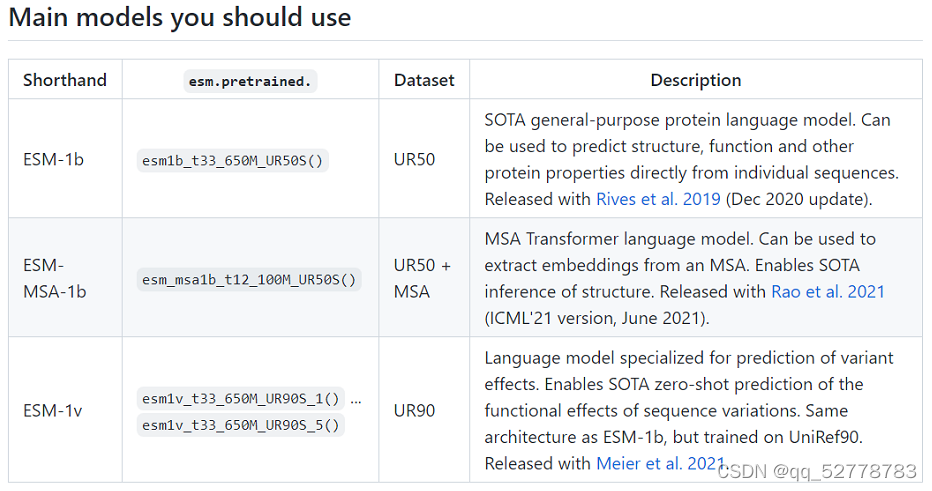Click the Shorthand column header
This screenshot has width=932, height=491.
[66, 80]
